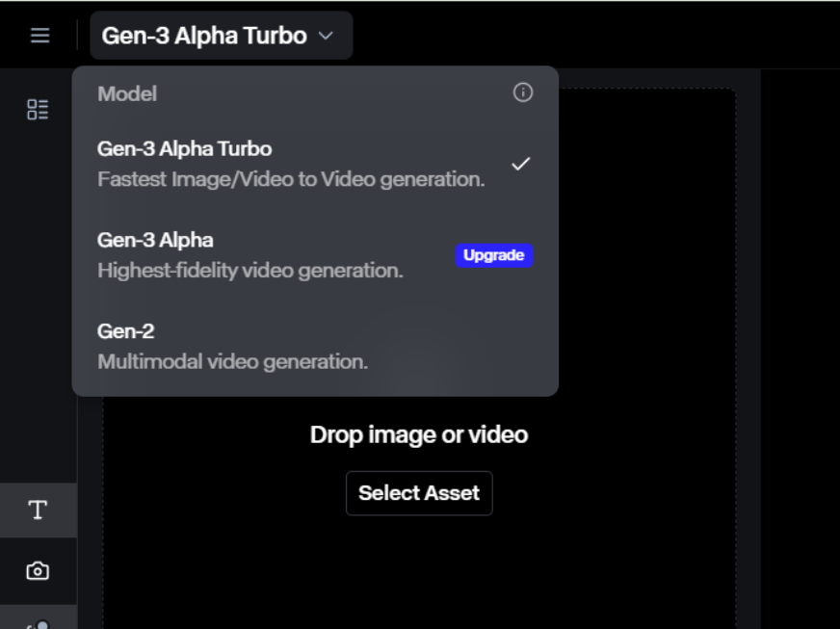Select the camera tool icon
840x629 pixels.
coord(38,571)
